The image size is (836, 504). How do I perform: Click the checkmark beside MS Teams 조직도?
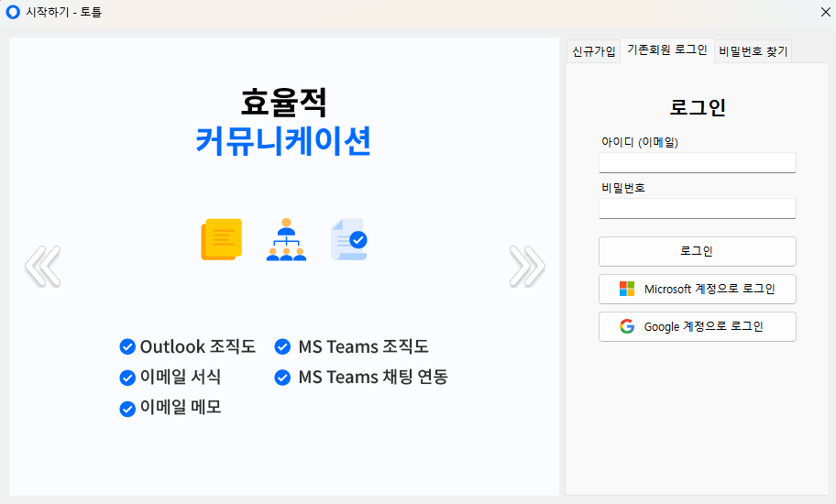pyautogui.click(x=283, y=346)
